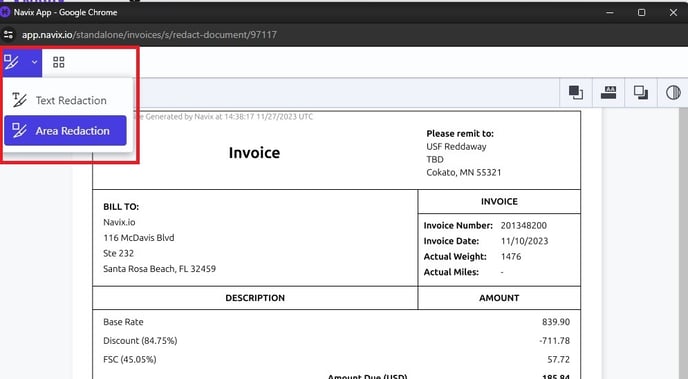
Task: Click the USF Reddaway remit-to text
Action: [x=456, y=147]
